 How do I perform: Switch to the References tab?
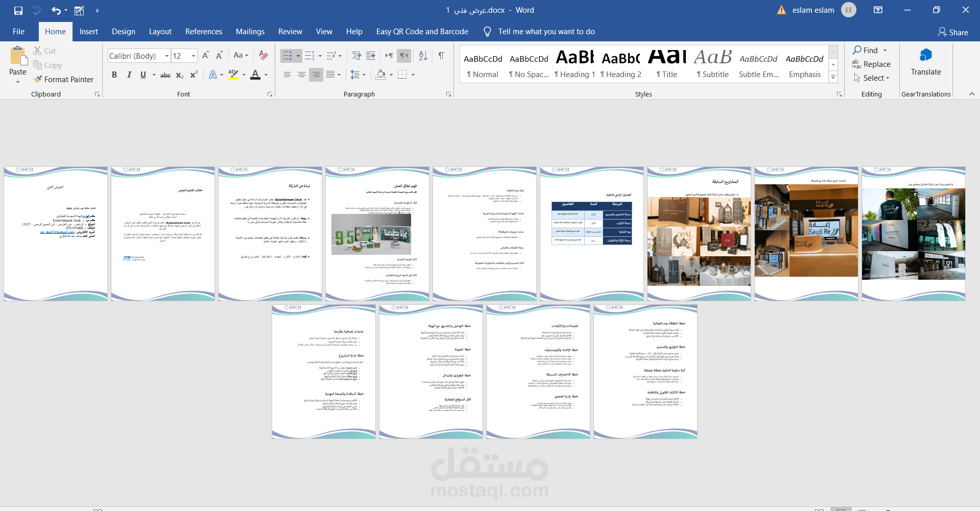point(204,32)
